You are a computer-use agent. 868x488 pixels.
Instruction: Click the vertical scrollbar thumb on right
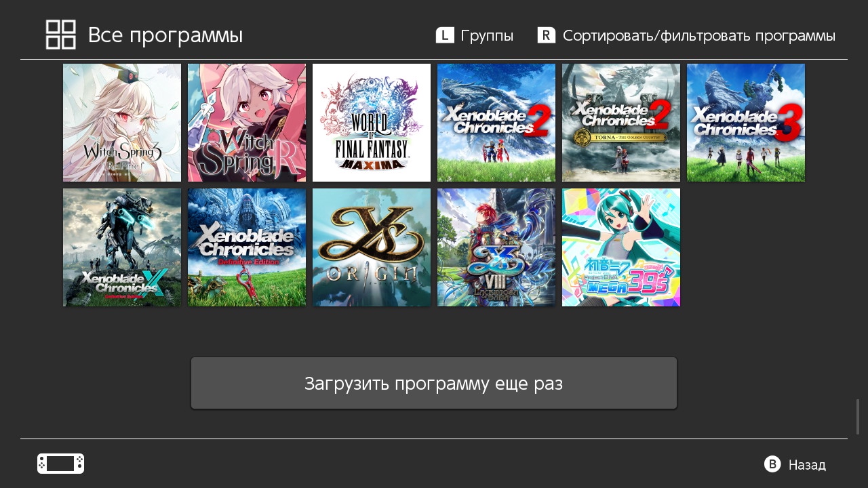[x=858, y=417]
